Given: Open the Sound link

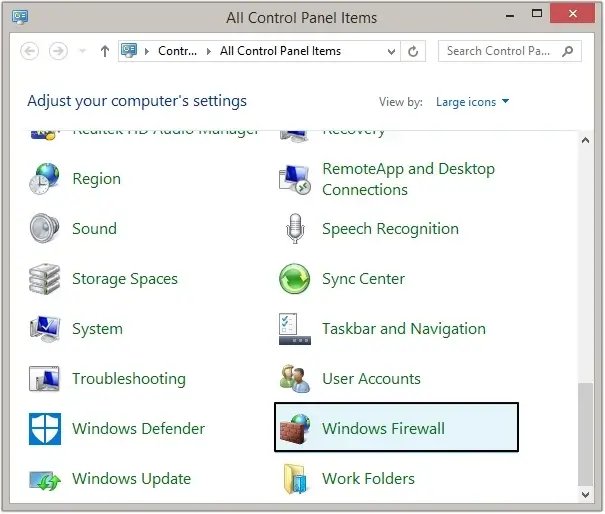Looking at the screenshot, I should coord(95,228).
